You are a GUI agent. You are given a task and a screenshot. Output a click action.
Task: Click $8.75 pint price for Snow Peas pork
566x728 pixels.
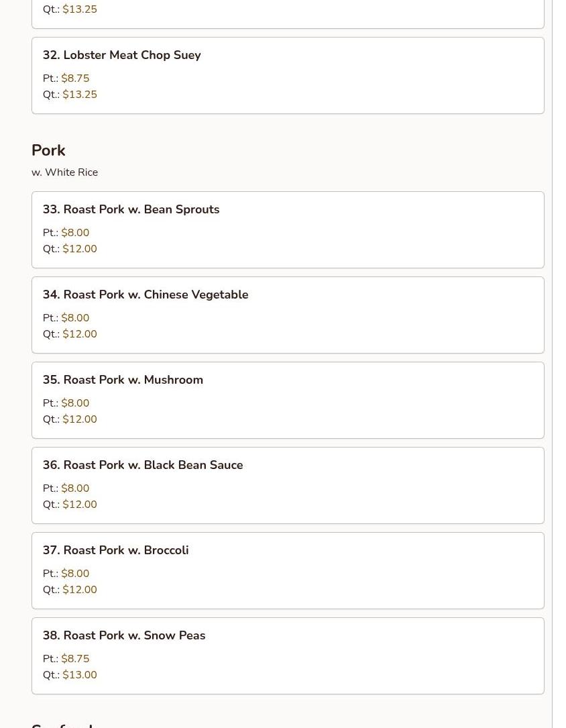(x=75, y=659)
